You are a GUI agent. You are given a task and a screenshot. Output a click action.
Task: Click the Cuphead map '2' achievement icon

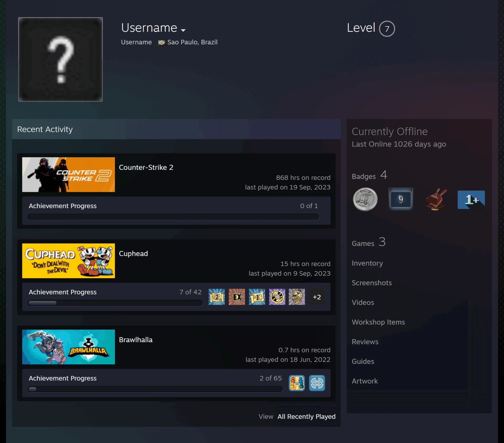coord(217,297)
